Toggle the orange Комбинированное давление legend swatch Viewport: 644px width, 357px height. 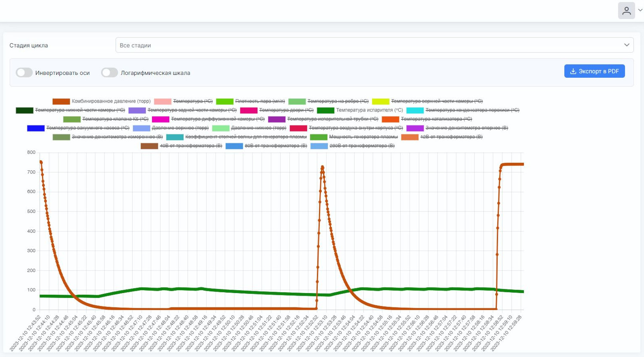pos(61,101)
